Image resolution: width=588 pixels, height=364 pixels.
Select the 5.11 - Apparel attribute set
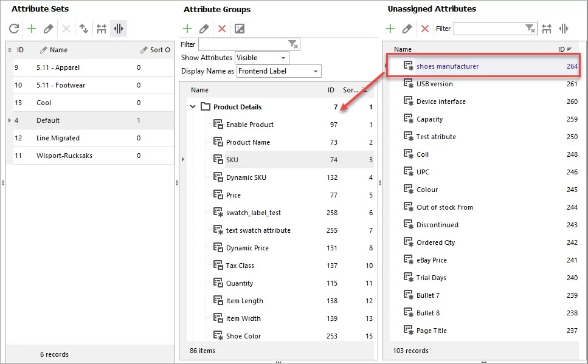pyautogui.click(x=94, y=67)
